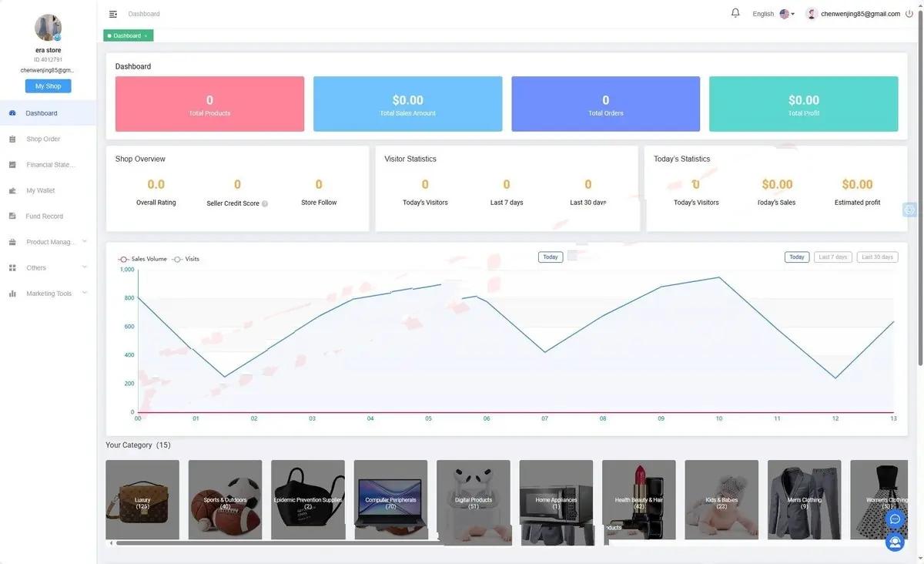Open Fund Record menu item
924x564 pixels.
coord(49,217)
